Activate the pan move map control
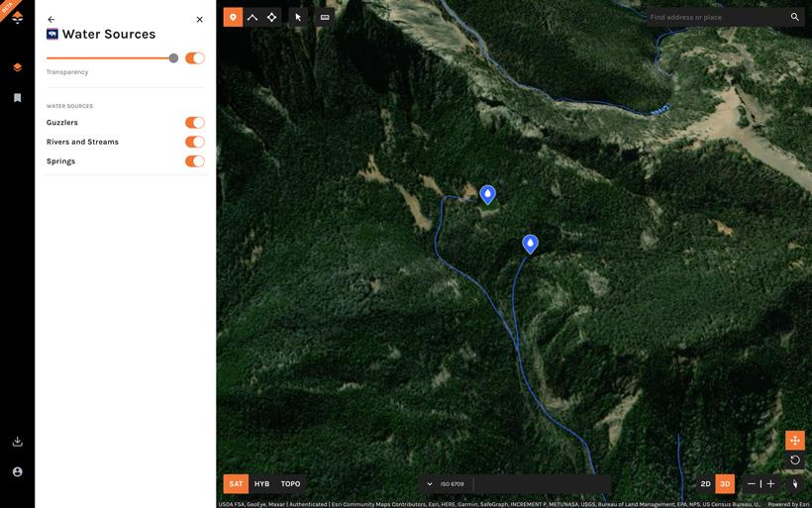 [795, 441]
